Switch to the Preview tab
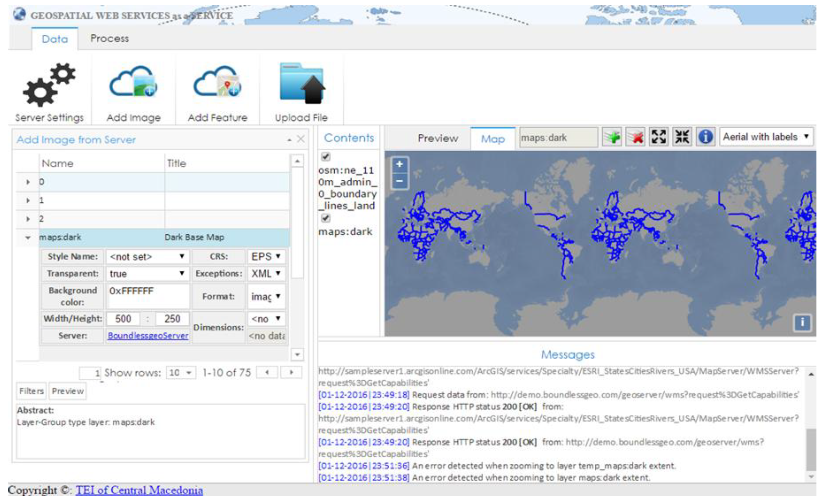 (438, 138)
